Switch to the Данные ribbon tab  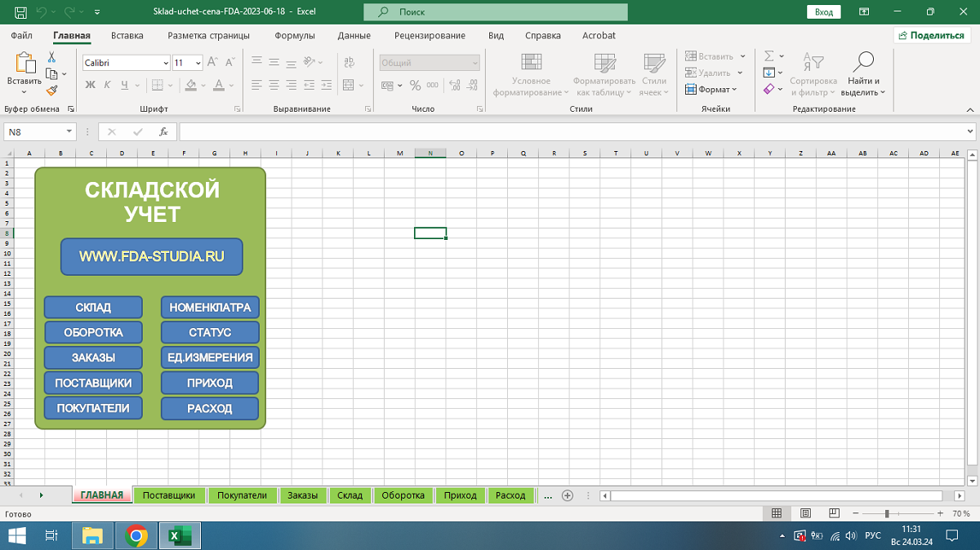click(354, 36)
